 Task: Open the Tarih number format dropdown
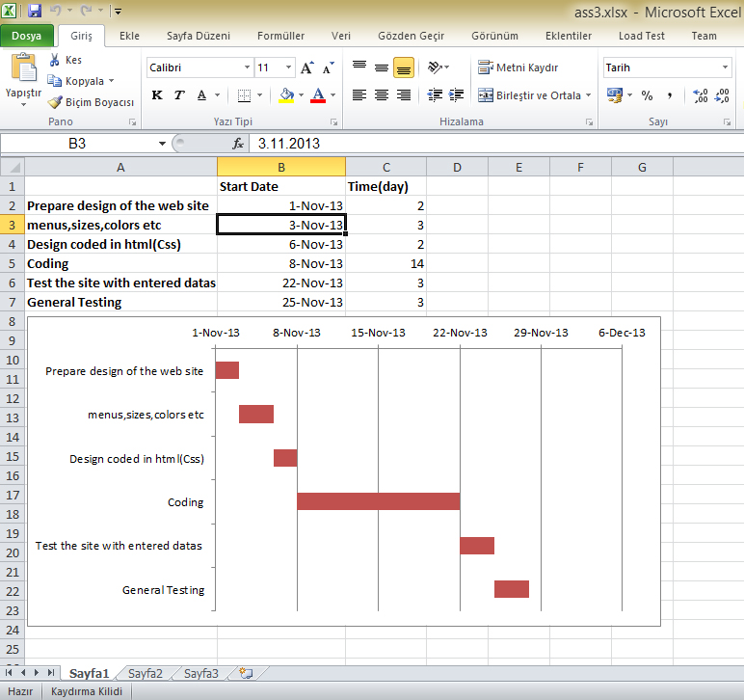coord(725,67)
